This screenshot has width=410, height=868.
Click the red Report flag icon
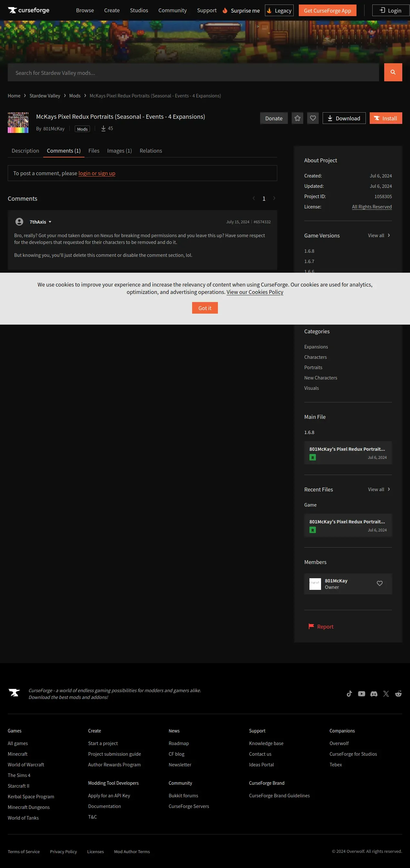311,626
